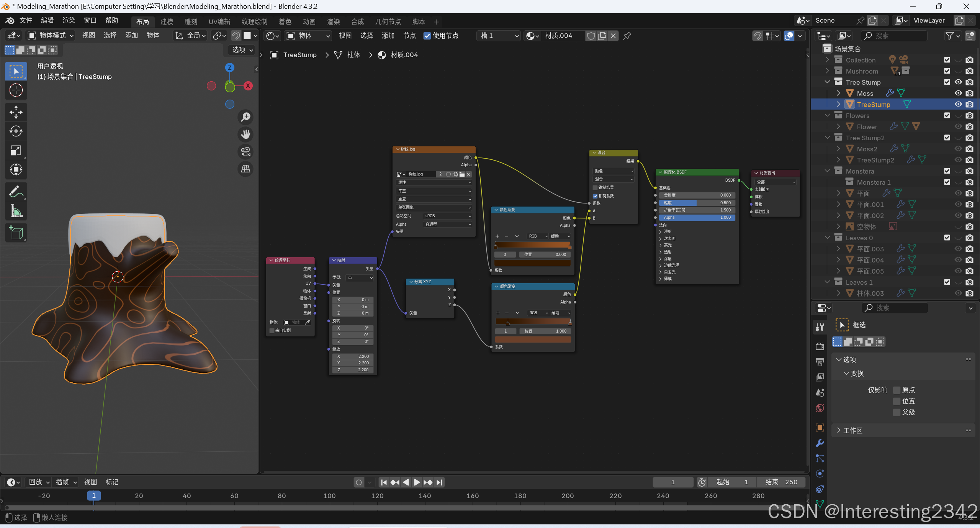Select the Scale tool
The width and height of the screenshot is (980, 528).
[x=16, y=151]
